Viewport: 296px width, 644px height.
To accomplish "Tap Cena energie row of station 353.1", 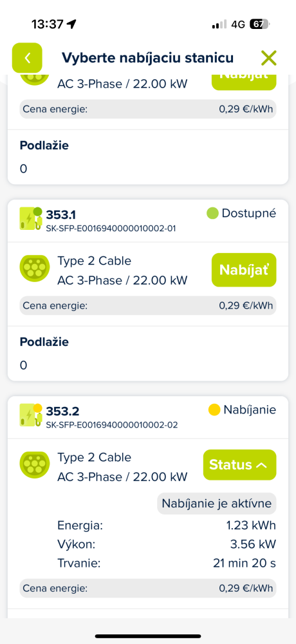I will 148,305.
